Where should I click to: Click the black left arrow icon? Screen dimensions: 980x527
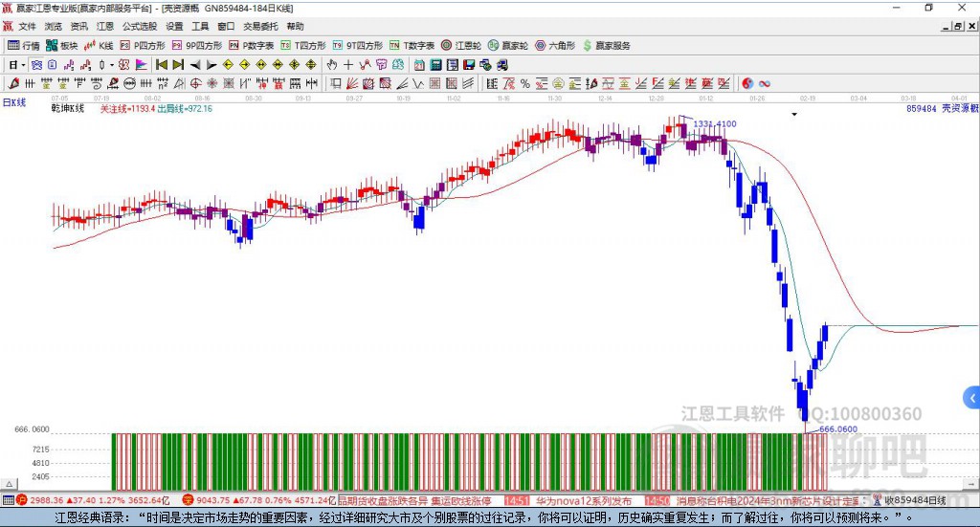195,65
